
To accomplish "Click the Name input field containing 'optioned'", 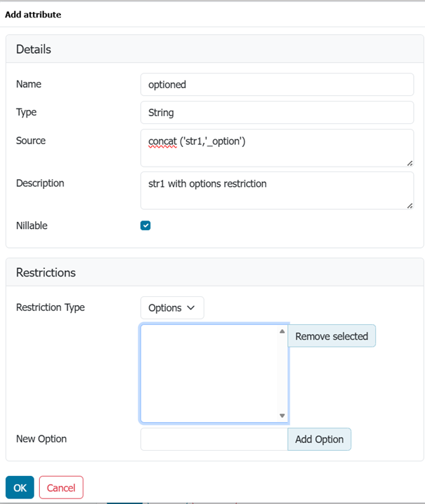I will [277, 84].
